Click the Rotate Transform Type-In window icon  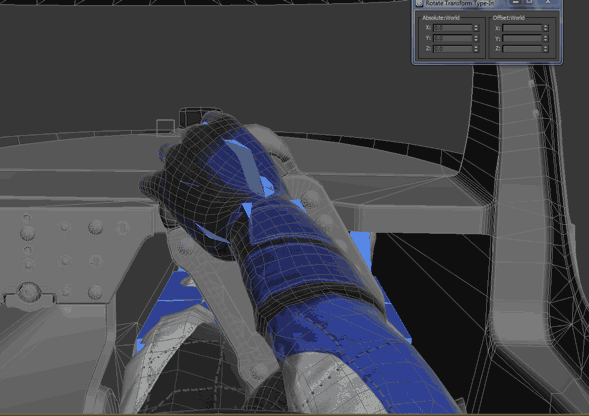pyautogui.click(x=419, y=3)
